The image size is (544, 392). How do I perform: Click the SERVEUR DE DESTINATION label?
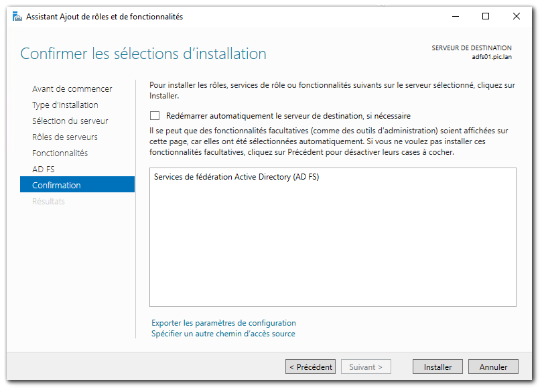point(472,48)
